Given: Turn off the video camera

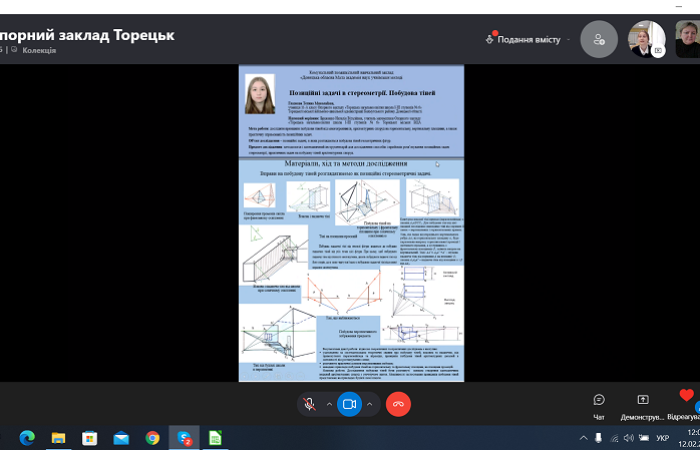Looking at the screenshot, I should point(349,404).
